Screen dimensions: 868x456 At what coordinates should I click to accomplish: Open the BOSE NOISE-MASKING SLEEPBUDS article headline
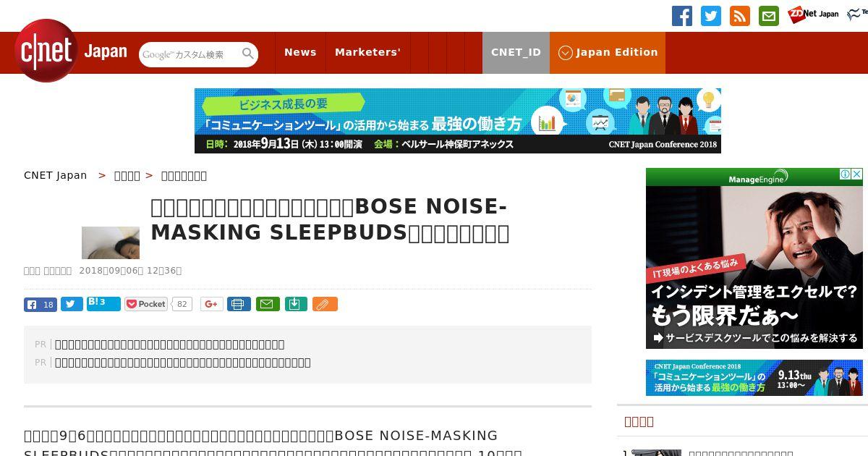click(330, 219)
